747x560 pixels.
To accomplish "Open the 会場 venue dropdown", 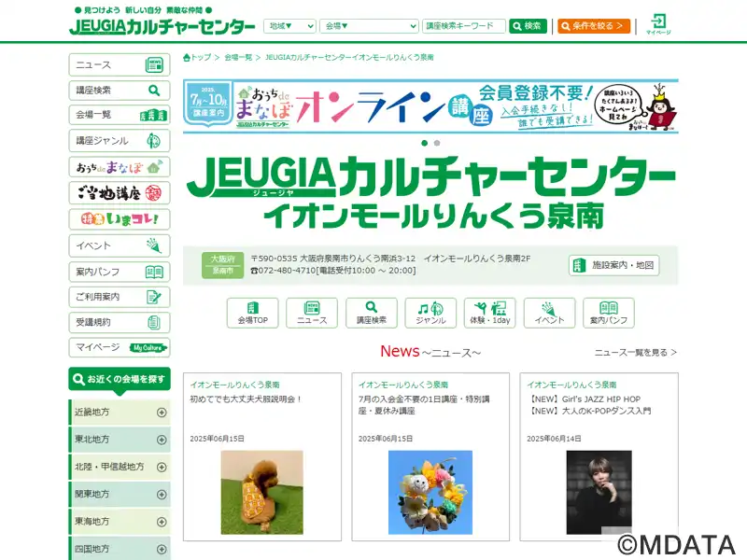I will (369, 26).
